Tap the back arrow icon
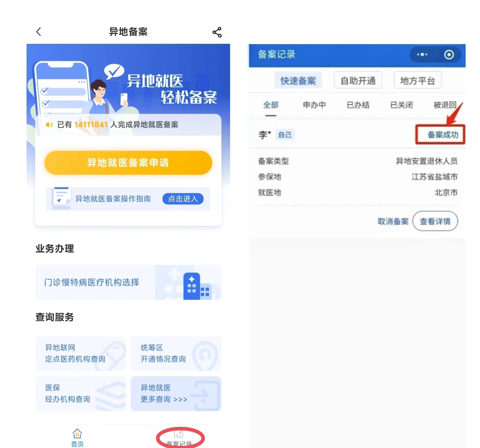Viewport: 480px width, 448px height. (39, 32)
